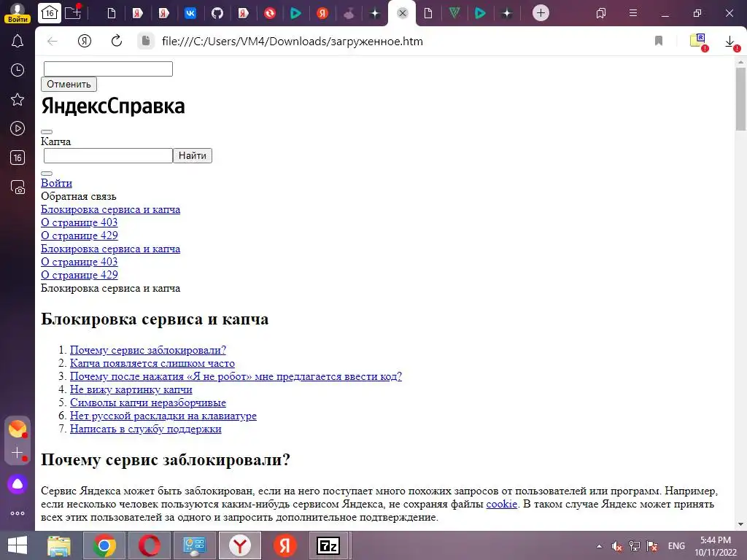The width and height of the screenshot is (747, 560).
Task: Open browsing history clock icon in sidebar
Action: coord(18,71)
